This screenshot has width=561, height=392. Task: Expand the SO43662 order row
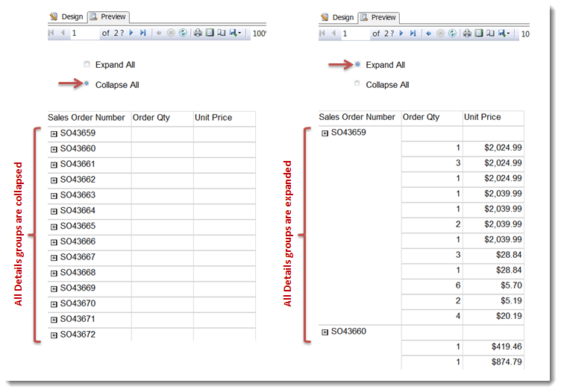(x=54, y=180)
